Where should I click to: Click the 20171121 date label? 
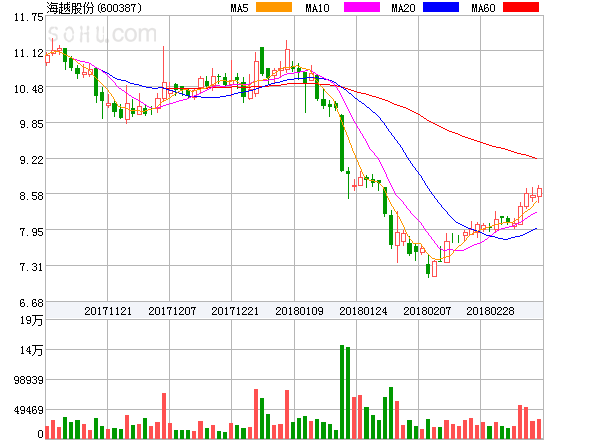click(108, 311)
